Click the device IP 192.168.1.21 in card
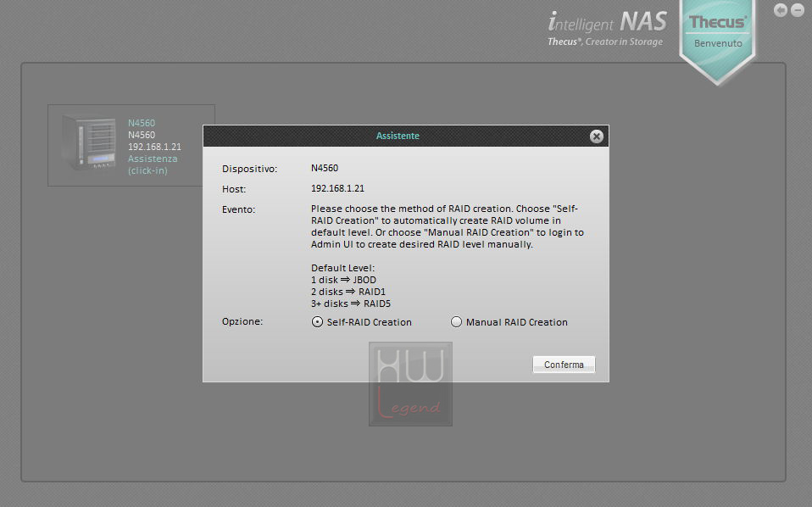Screen dimensions: 812x507 click(x=154, y=147)
